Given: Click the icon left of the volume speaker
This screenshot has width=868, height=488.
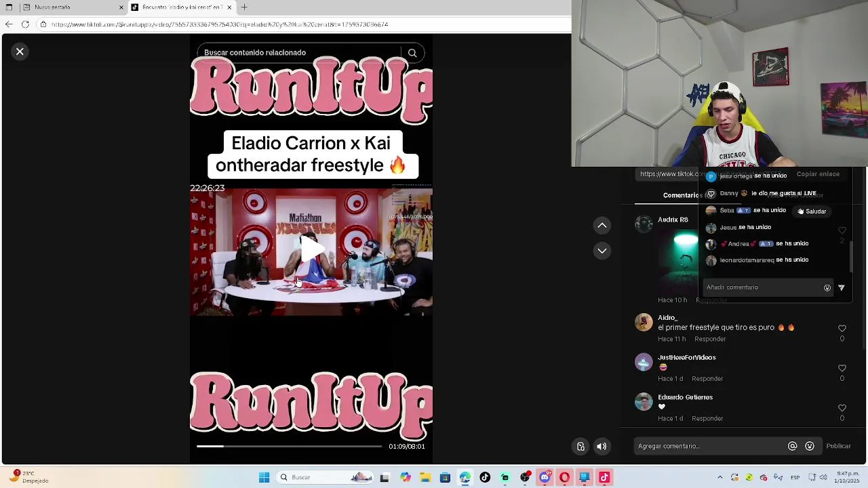Looking at the screenshot, I should [580, 446].
